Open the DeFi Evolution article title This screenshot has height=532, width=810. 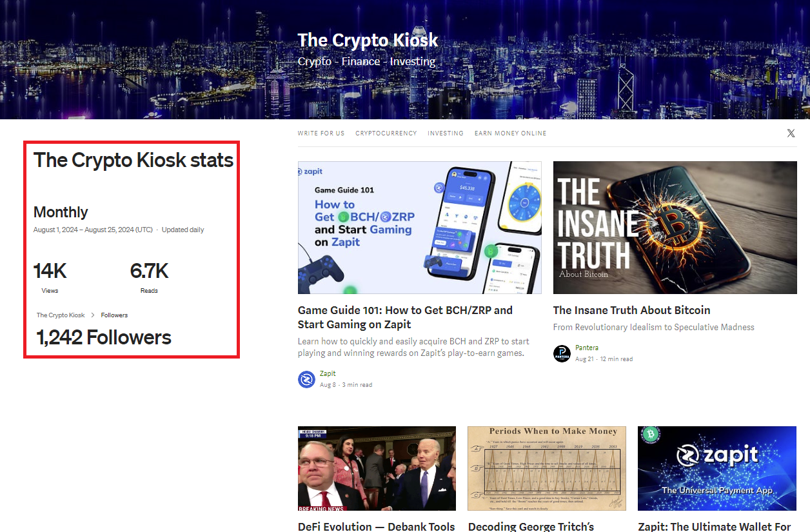(377, 526)
